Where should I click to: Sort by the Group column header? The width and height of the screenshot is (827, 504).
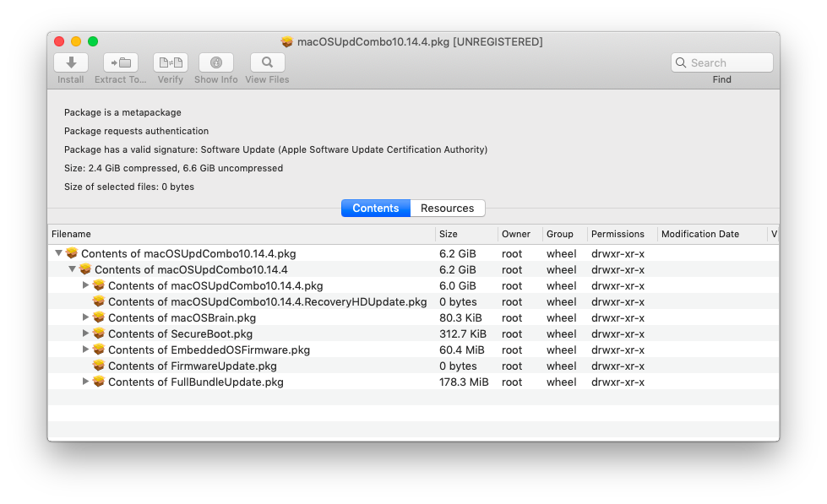pyautogui.click(x=565, y=234)
